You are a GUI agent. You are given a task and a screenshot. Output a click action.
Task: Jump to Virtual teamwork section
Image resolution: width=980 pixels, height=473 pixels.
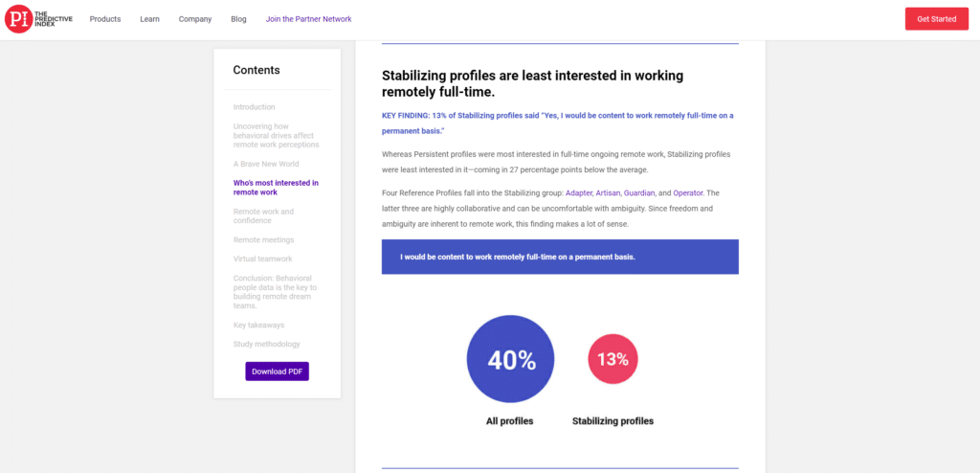coord(262,259)
